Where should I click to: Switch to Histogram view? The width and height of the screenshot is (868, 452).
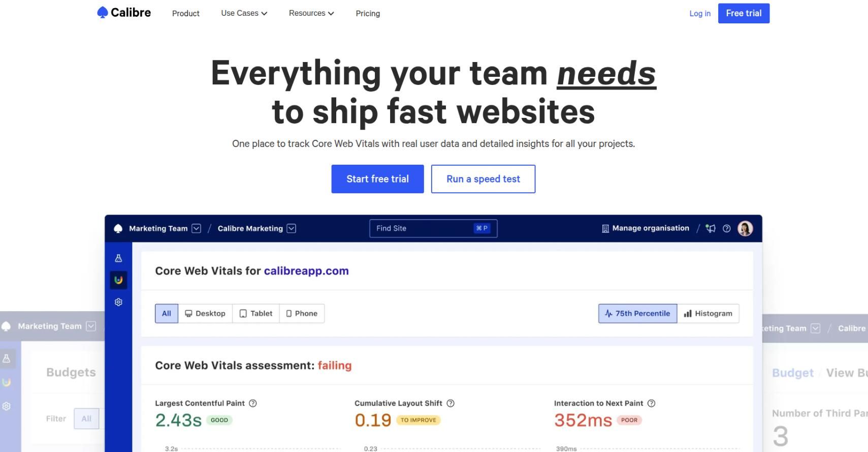point(708,313)
